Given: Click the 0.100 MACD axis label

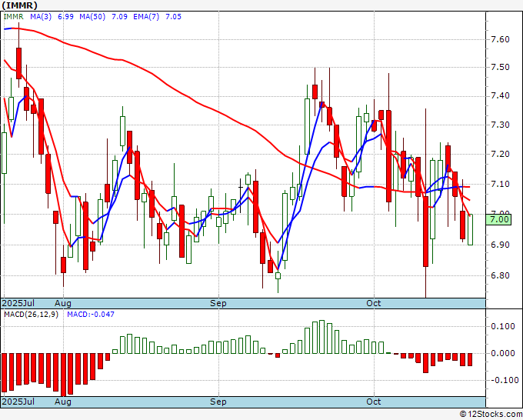Looking at the screenshot, I should pyautogui.click(x=503, y=326).
